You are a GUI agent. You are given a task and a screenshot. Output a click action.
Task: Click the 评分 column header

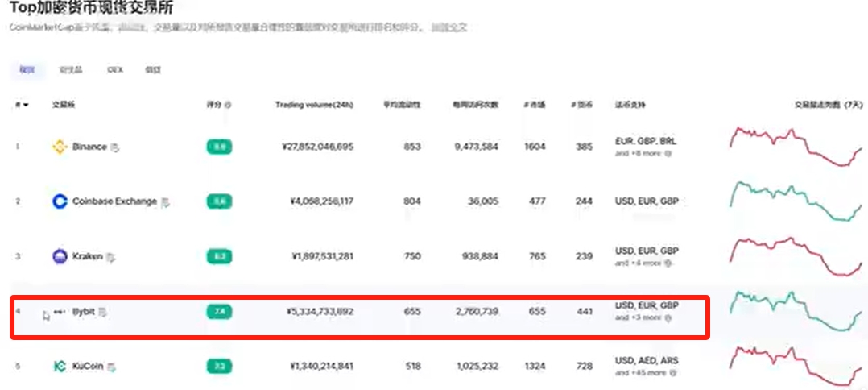(213, 104)
